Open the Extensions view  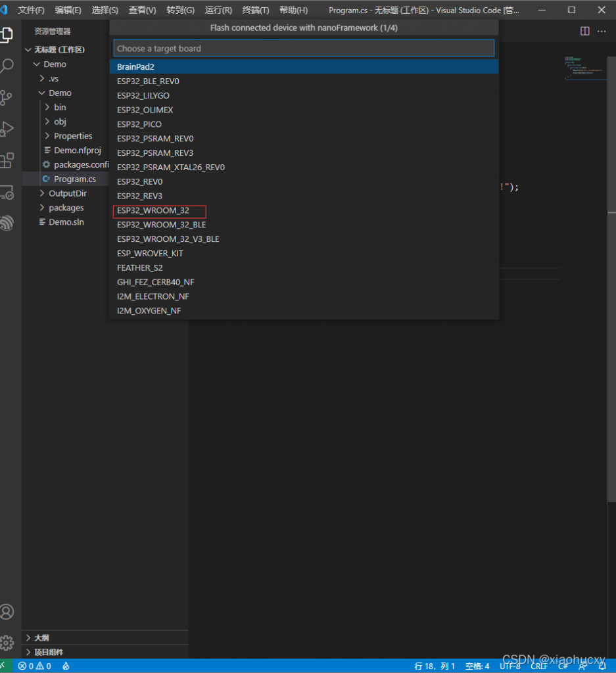click(7, 161)
